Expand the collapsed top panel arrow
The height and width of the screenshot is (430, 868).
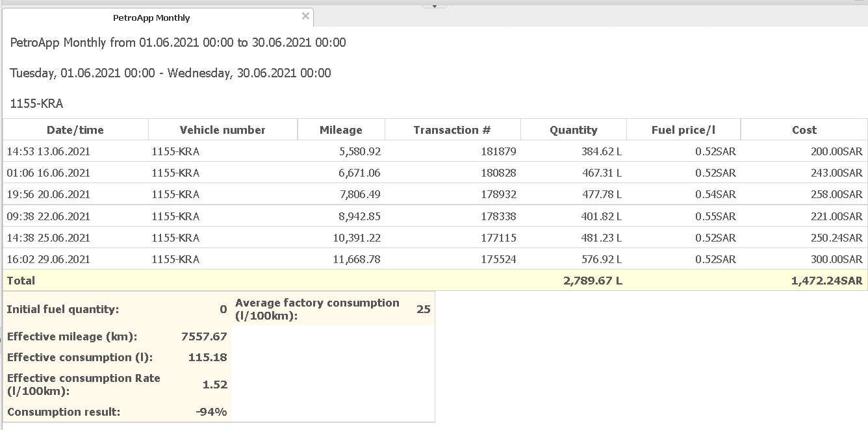pos(435,5)
